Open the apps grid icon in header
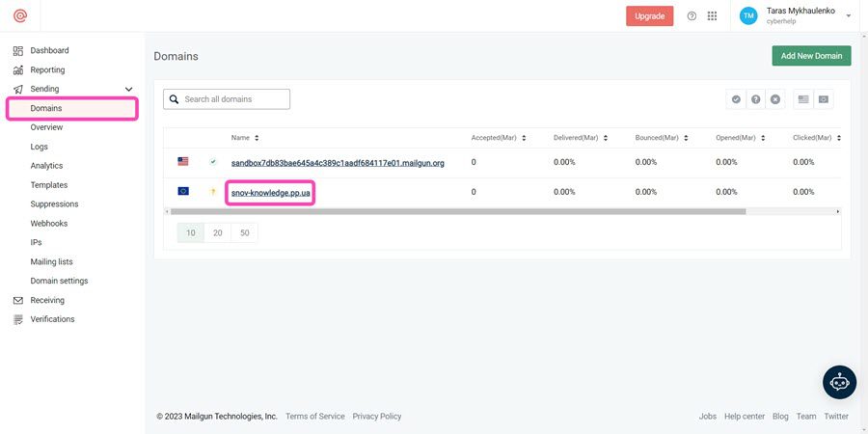This screenshot has height=434, width=868. tap(713, 16)
